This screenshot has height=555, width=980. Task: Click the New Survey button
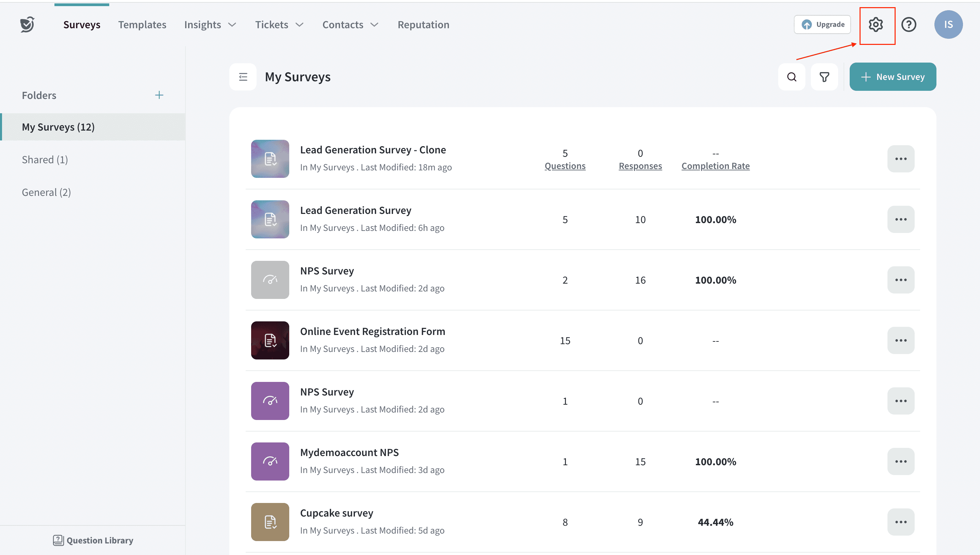(892, 77)
